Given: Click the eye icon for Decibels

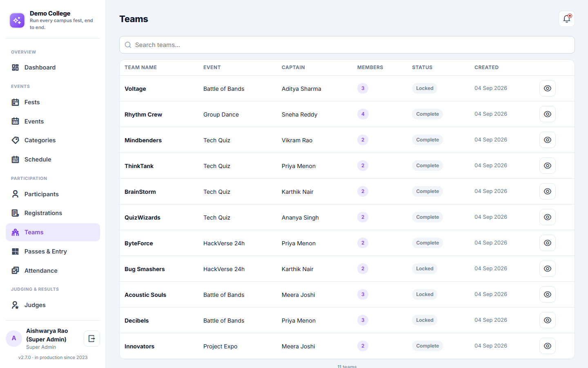Looking at the screenshot, I should pyautogui.click(x=548, y=320).
